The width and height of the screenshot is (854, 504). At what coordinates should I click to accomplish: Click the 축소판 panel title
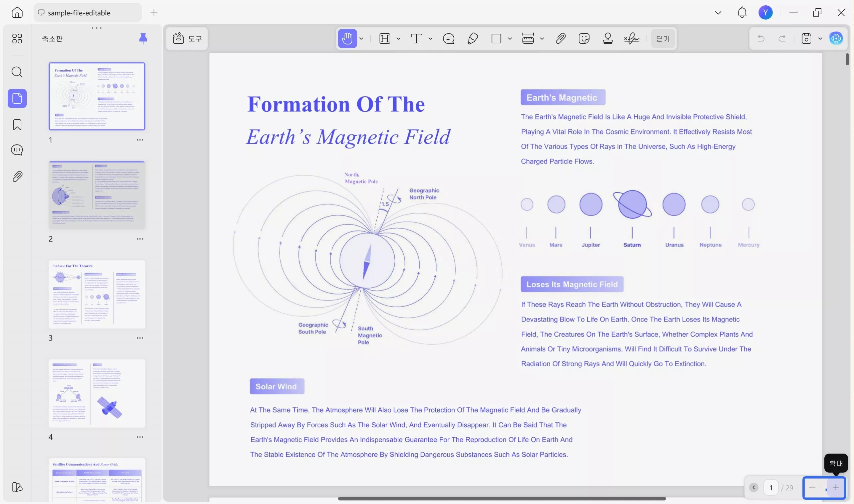(x=52, y=38)
